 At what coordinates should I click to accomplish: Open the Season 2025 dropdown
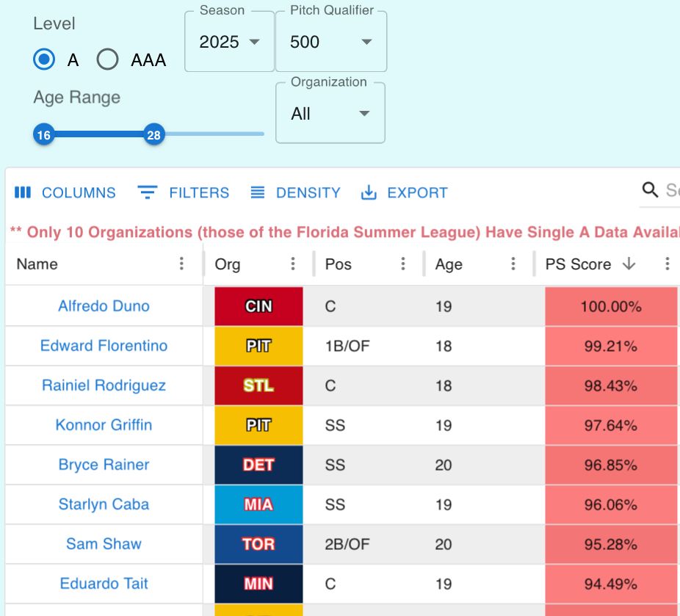coord(229,42)
